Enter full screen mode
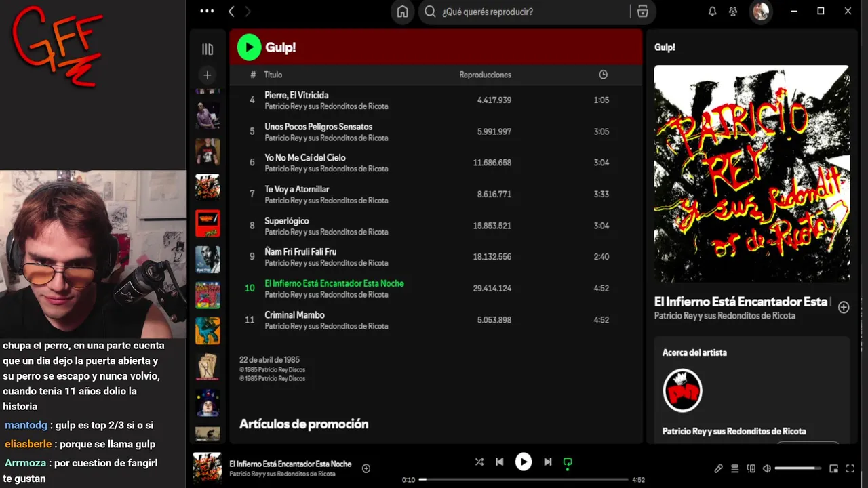 850,468
